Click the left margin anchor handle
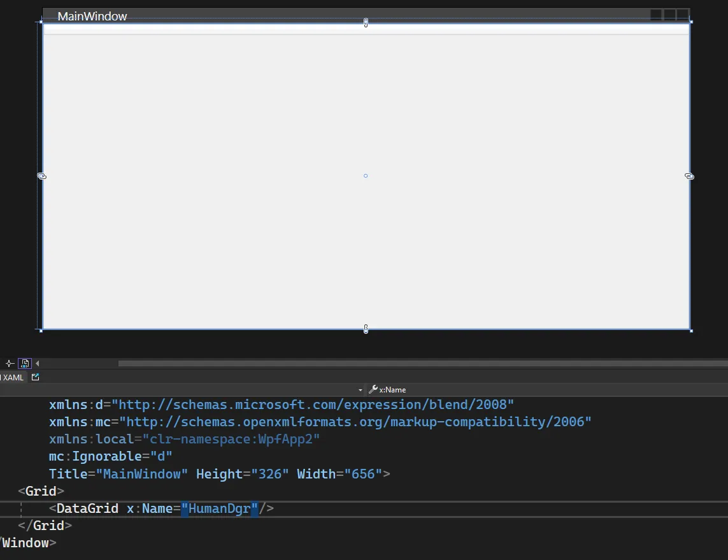This screenshot has height=560, width=728. [x=42, y=176]
